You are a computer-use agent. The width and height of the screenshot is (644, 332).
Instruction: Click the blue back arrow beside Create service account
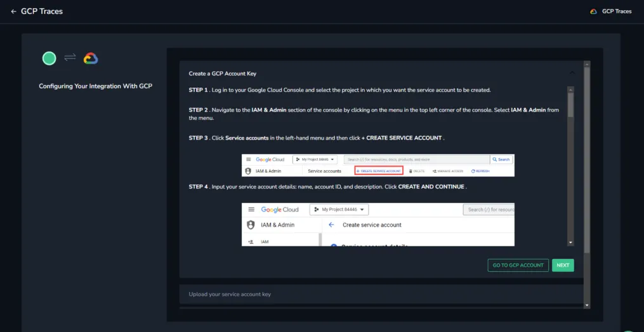pos(332,225)
